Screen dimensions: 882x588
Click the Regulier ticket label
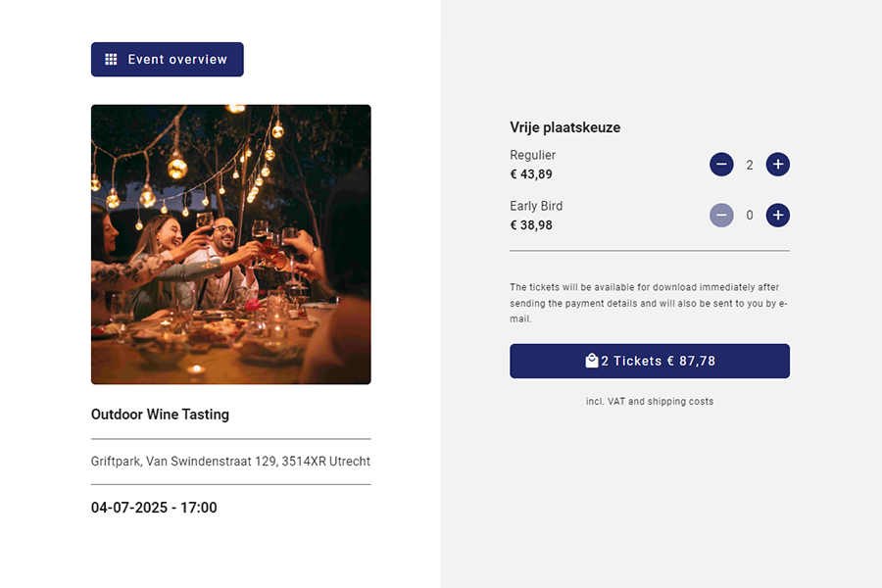533,155
